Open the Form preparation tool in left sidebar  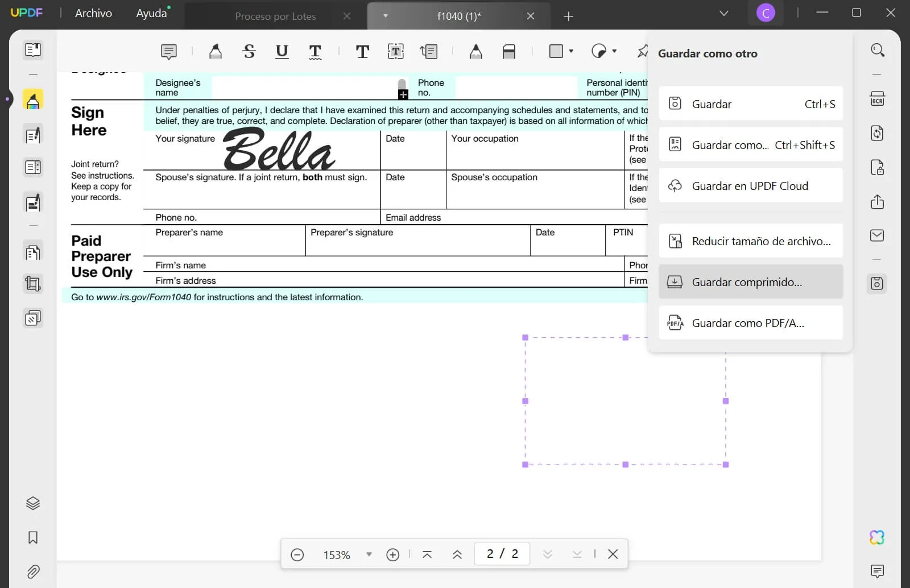33,167
